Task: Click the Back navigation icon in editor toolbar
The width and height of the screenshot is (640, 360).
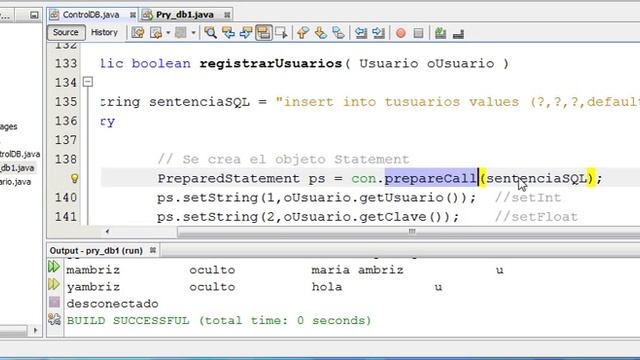Action: [x=156, y=33]
